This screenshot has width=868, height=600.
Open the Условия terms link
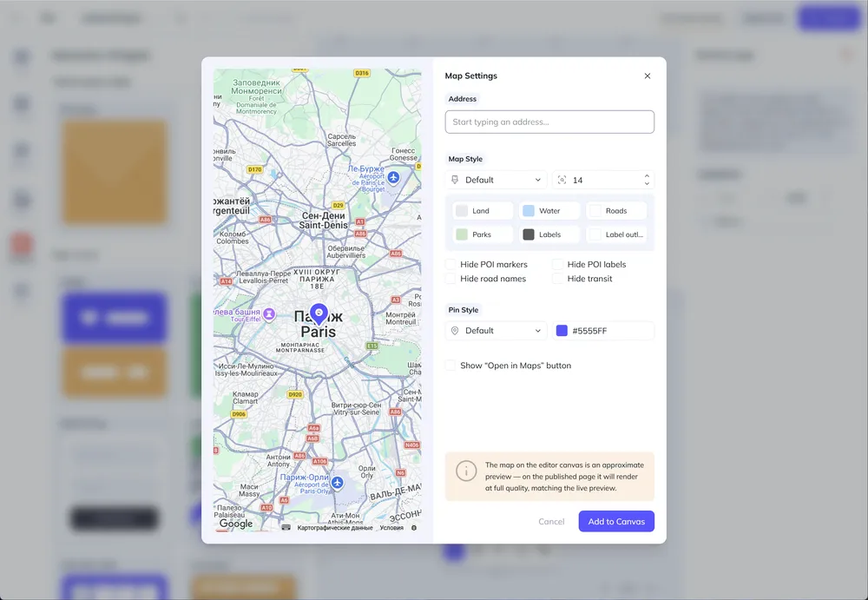pyautogui.click(x=391, y=528)
